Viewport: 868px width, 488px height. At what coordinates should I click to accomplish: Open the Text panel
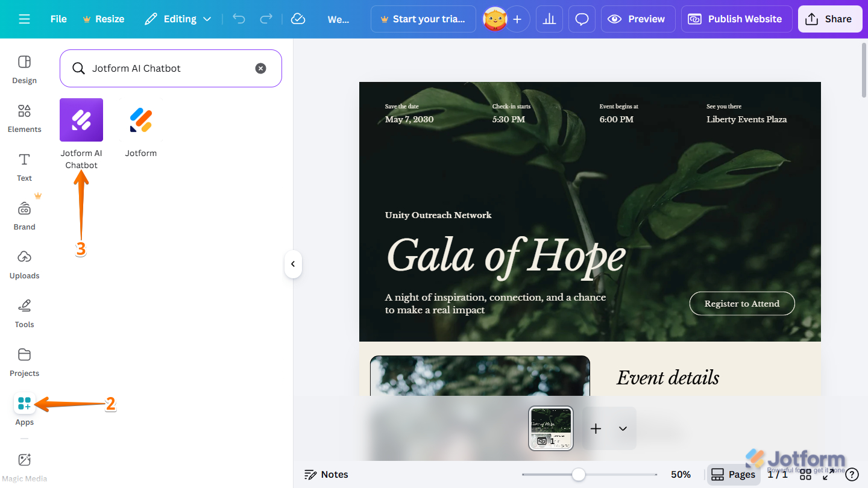[x=24, y=167]
